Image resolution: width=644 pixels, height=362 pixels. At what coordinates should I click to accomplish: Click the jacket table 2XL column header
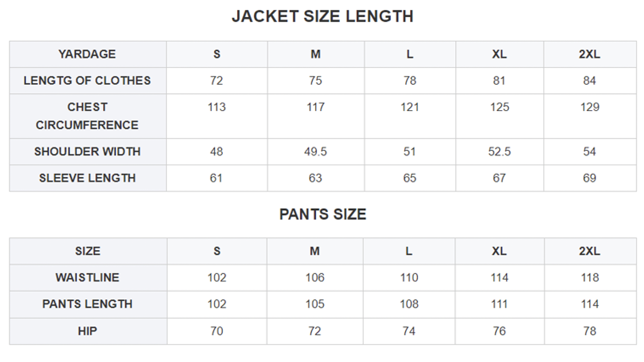590,54
